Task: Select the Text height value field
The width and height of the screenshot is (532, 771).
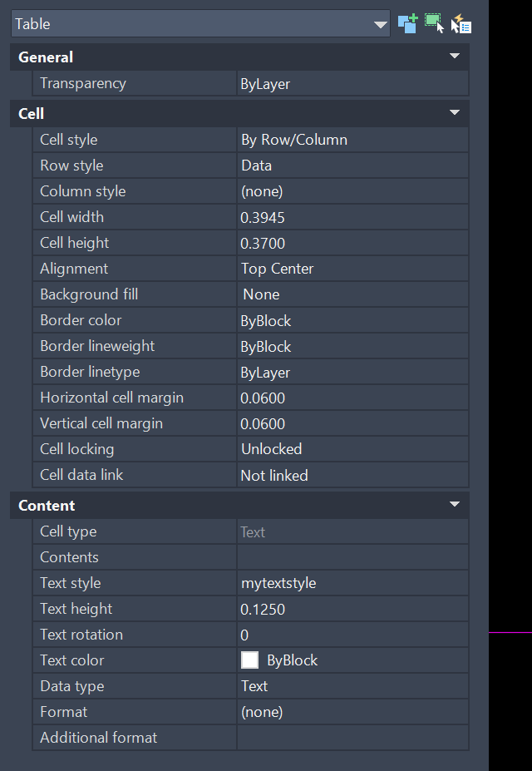Action: 352,609
